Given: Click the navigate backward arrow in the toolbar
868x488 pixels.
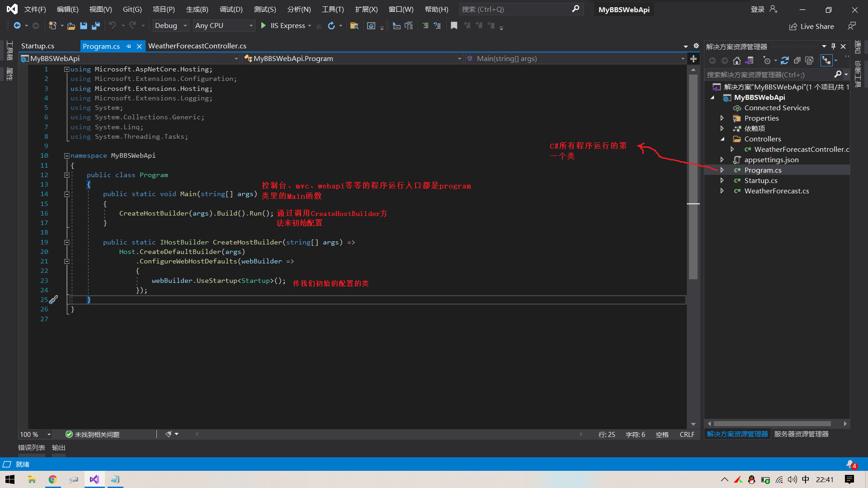Looking at the screenshot, I should tap(17, 26).
